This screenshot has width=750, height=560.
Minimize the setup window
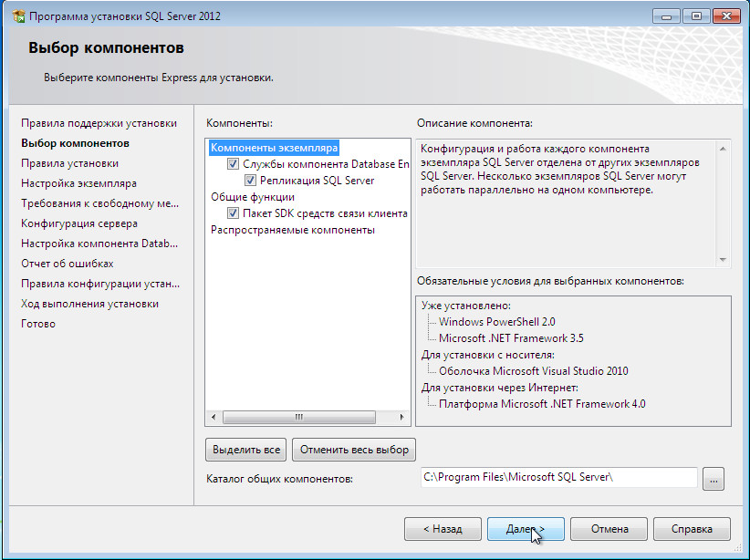tap(666, 16)
